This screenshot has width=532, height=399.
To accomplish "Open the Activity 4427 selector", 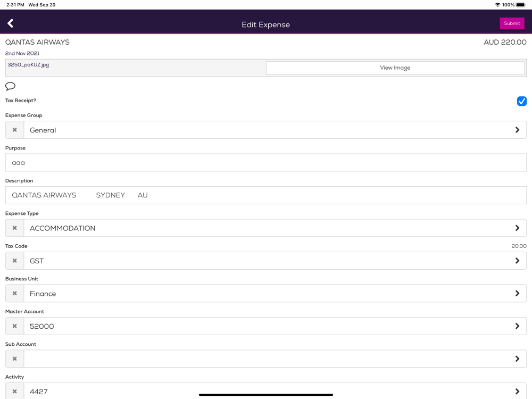I will (275, 391).
